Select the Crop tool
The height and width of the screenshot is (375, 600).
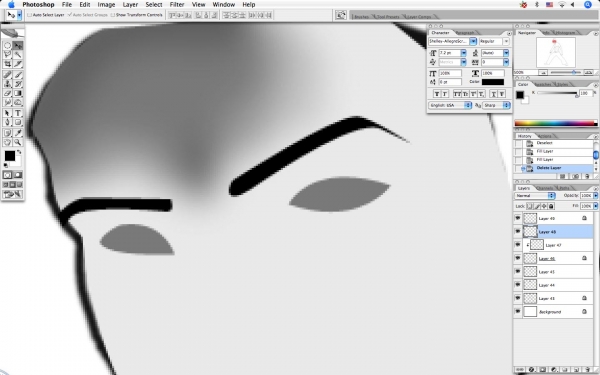point(7,64)
